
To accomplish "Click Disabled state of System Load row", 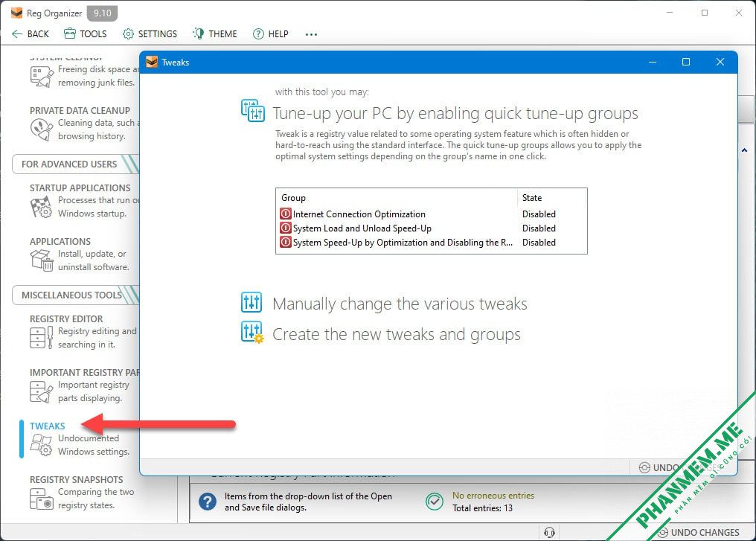I will (x=539, y=228).
